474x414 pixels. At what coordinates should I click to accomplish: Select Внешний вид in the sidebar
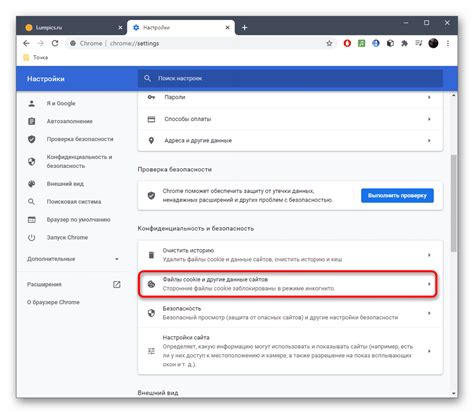coord(65,184)
